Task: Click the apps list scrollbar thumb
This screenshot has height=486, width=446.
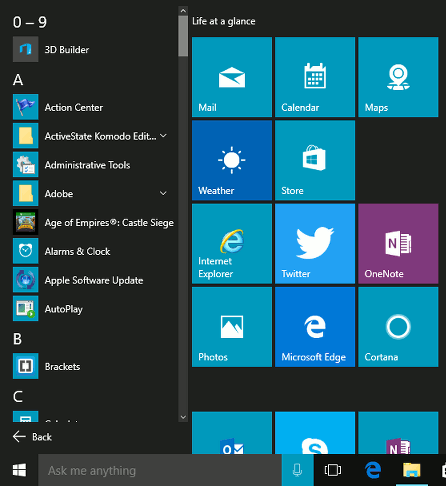Action: pyautogui.click(x=183, y=36)
